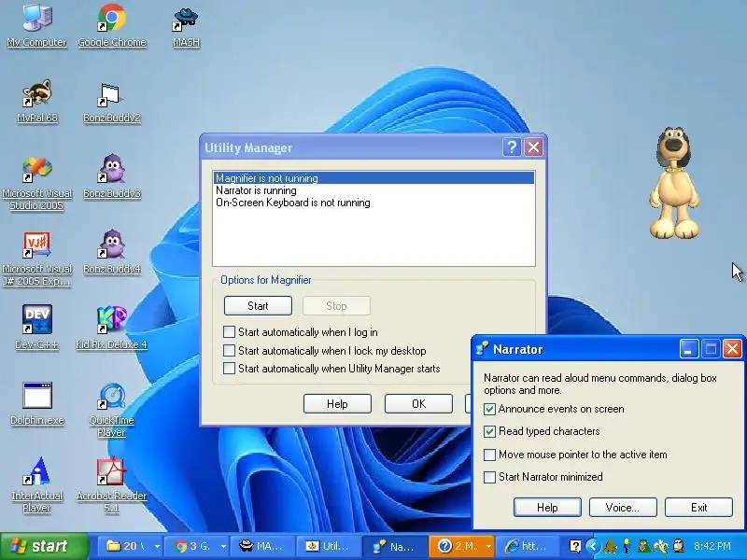This screenshot has height=560, width=747.
Task: Click the cartoon dog assistant character
Action: coord(673,183)
